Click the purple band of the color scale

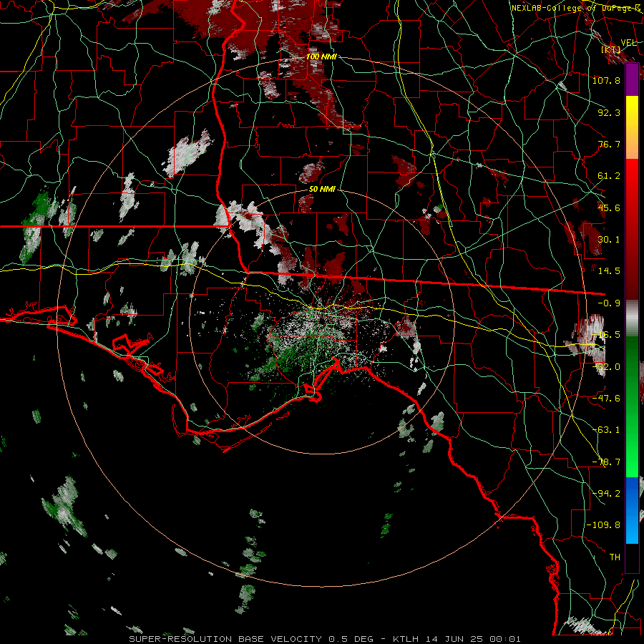[632, 80]
